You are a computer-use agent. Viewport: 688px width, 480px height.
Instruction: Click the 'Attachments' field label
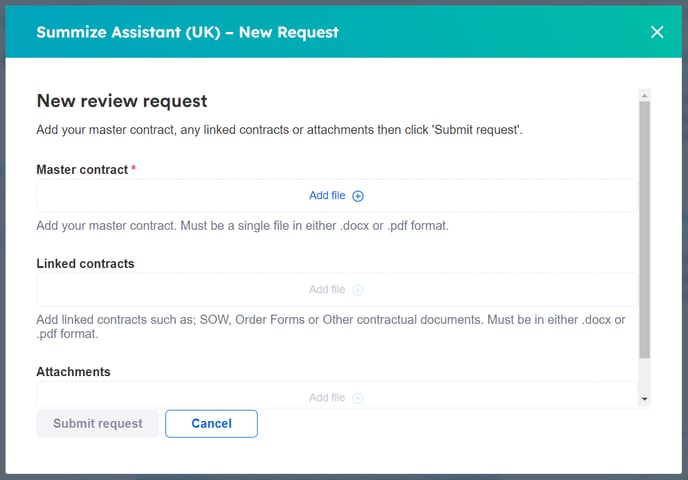coord(73,372)
